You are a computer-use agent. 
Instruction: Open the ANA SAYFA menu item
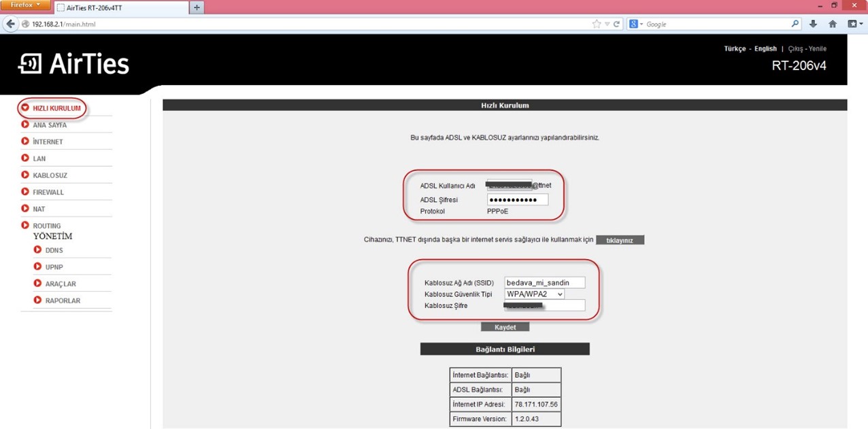50,125
